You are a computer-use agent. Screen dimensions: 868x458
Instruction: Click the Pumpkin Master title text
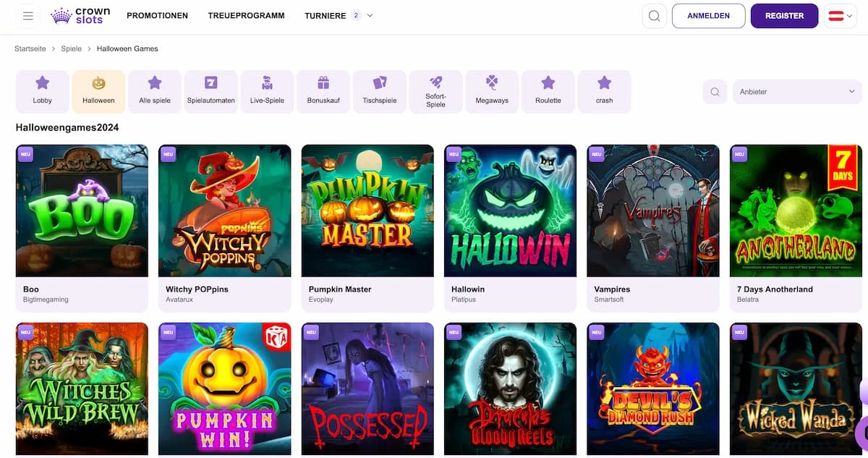coord(340,289)
